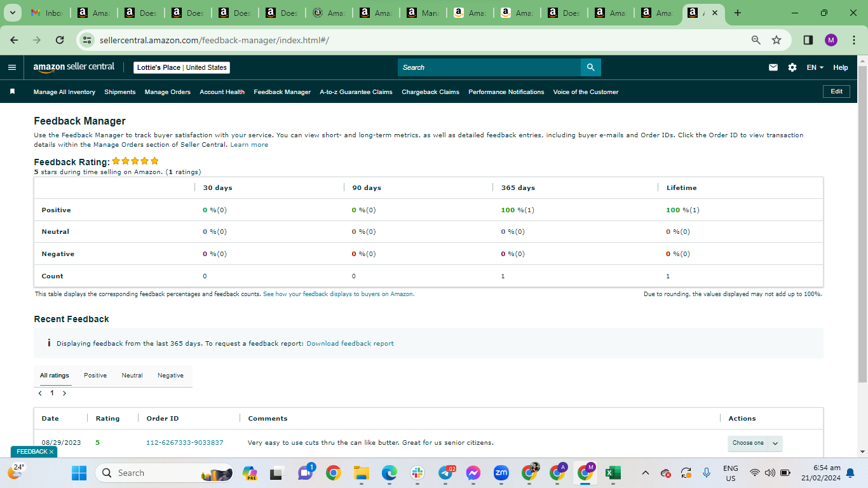This screenshot has width=868, height=488.
Task: Open the Seller Central settings gear
Action: 792,67
